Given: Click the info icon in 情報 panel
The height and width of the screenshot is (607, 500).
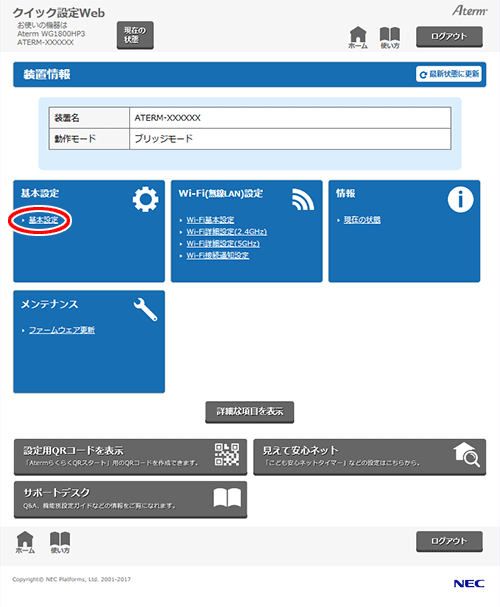Looking at the screenshot, I should [460, 199].
